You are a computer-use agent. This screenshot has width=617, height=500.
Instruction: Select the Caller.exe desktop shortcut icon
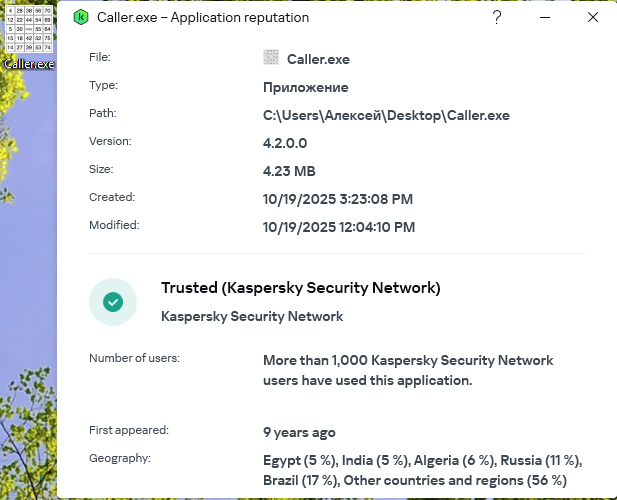tap(28, 32)
